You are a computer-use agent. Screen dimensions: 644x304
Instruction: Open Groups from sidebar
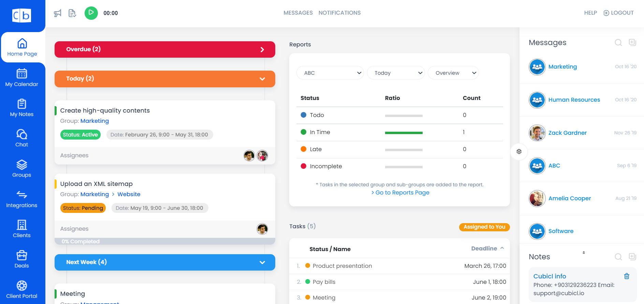(x=22, y=169)
